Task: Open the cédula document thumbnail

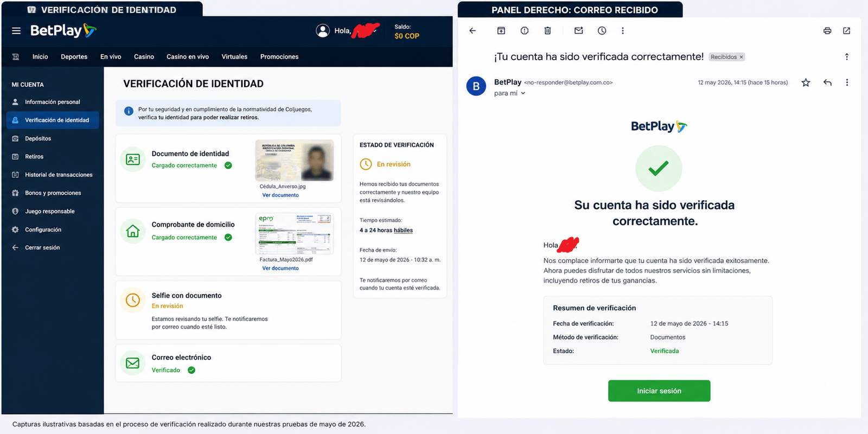Action: click(295, 161)
